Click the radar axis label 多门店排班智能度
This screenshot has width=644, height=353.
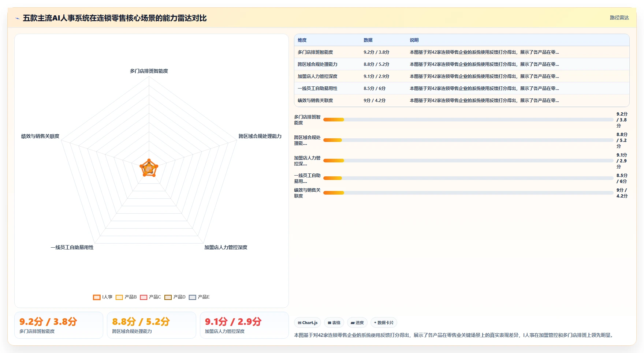[149, 71]
